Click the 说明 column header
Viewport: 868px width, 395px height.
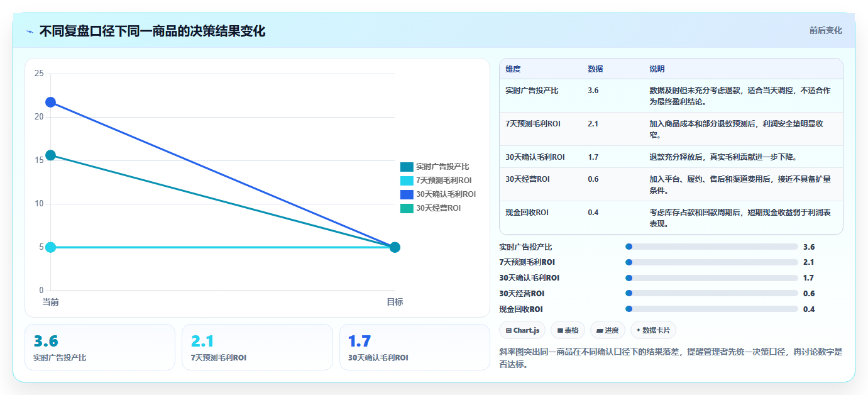[657, 69]
